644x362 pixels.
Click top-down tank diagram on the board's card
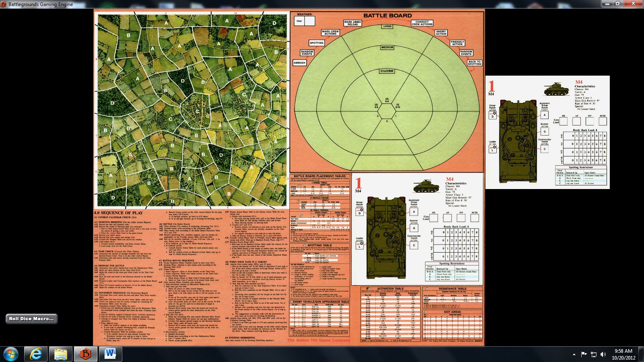pyautogui.click(x=387, y=239)
